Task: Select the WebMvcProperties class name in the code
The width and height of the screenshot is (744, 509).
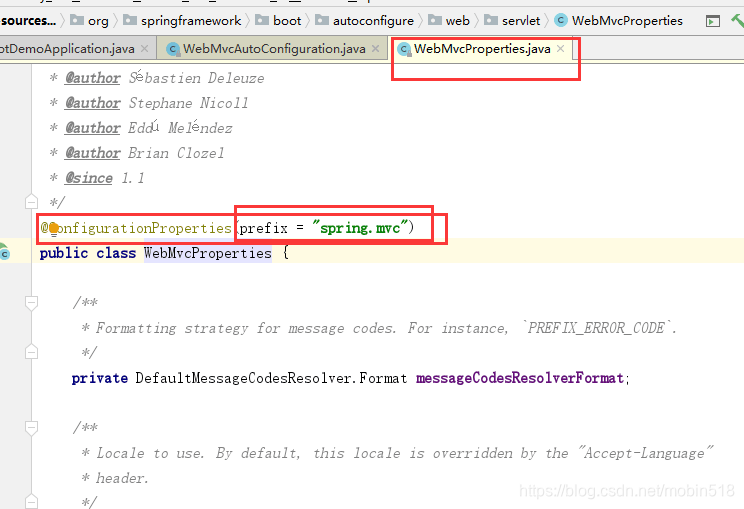Action: [208, 253]
